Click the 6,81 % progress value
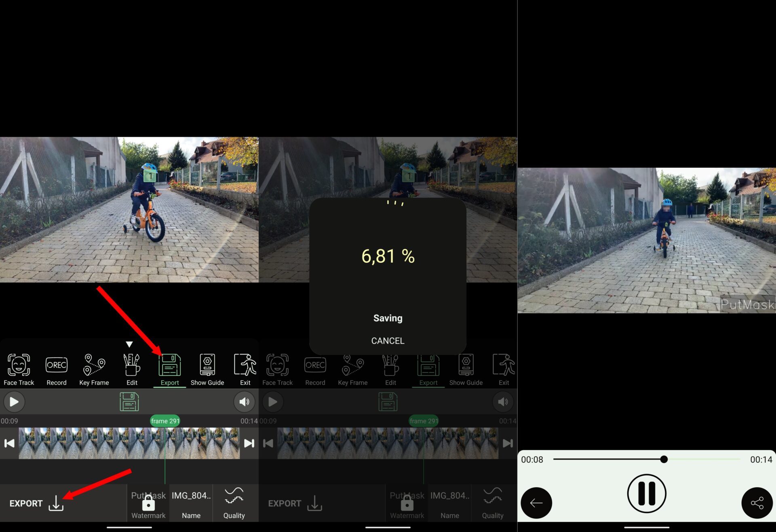This screenshot has height=532, width=776. tap(388, 256)
